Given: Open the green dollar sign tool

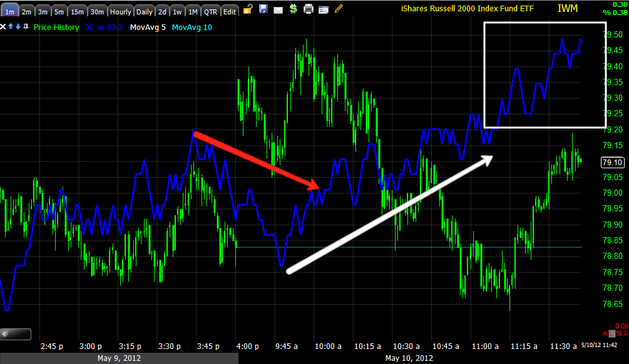Looking at the screenshot, I should point(294,9).
